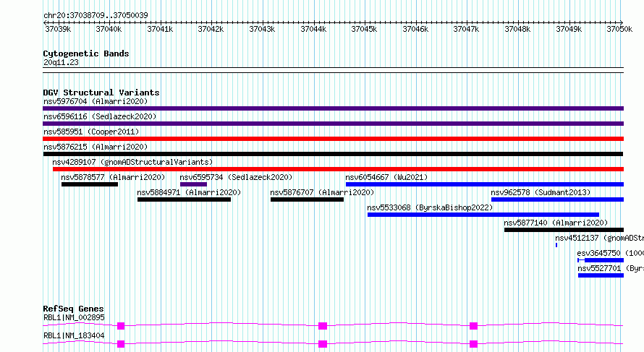The image size is (644, 352).
Task: Click the nsv5976704 (Almarri2020) variant label
Action: (96, 101)
